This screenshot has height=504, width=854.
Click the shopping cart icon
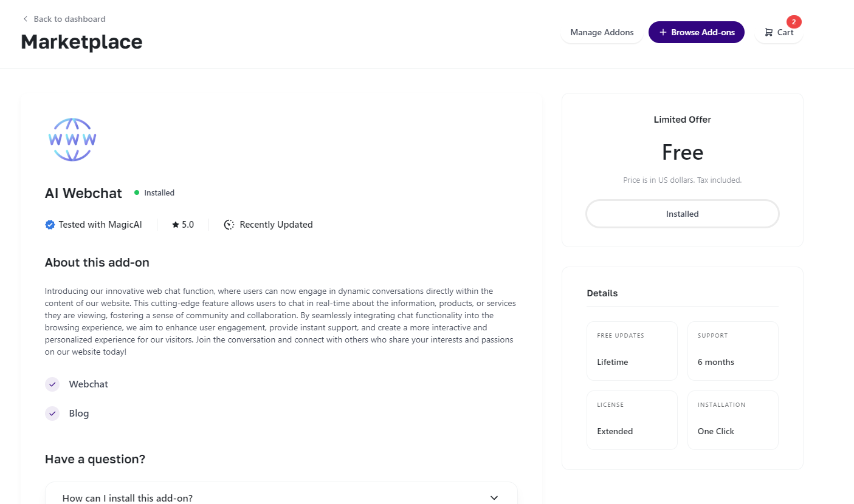(x=769, y=32)
